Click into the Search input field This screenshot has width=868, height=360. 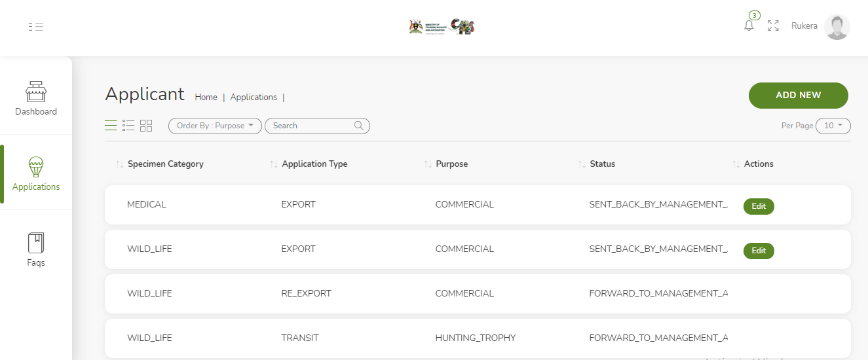pyautogui.click(x=309, y=126)
